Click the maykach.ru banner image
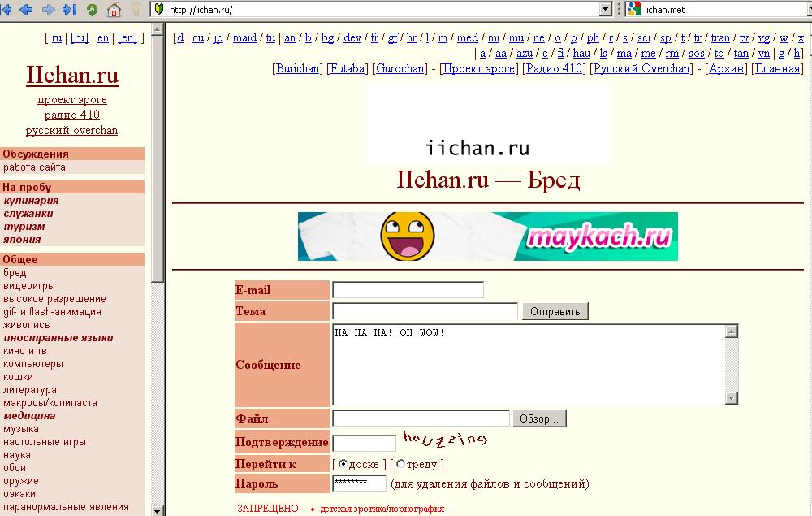 [487, 236]
